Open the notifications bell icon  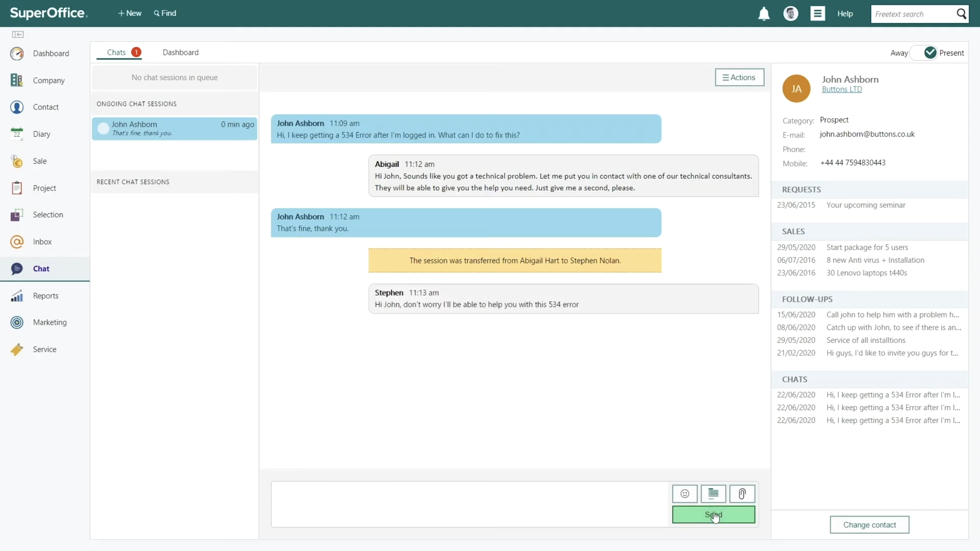[763, 14]
